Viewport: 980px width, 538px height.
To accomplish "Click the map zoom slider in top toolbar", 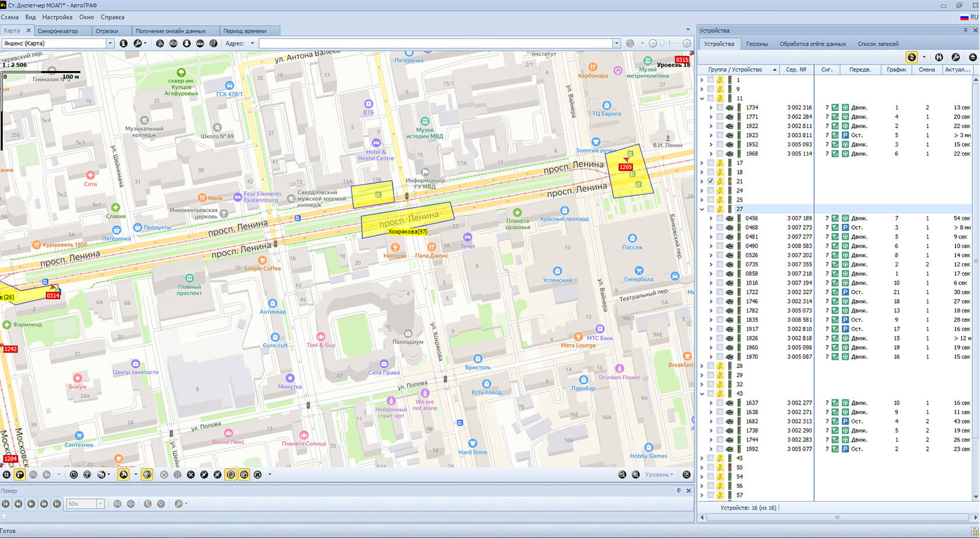I will (670, 43).
